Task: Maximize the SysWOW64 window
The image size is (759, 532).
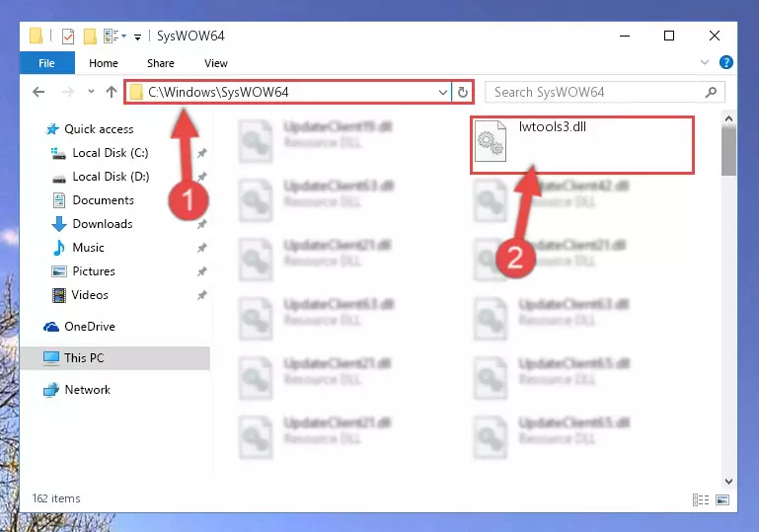Action: click(x=669, y=36)
